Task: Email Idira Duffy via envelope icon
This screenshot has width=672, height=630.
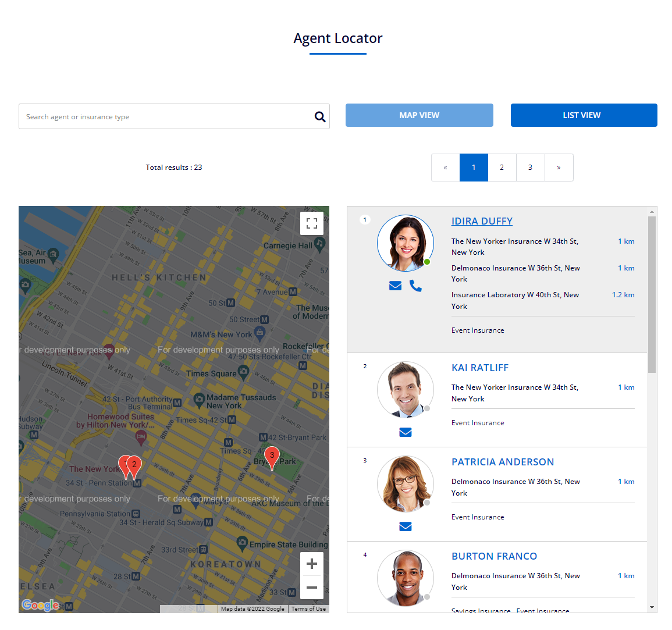Action: click(395, 286)
